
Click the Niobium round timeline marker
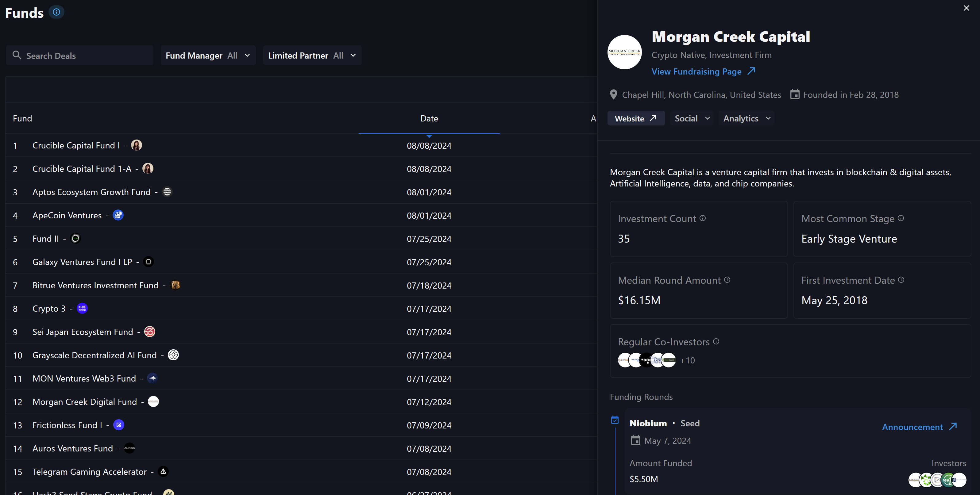point(615,420)
